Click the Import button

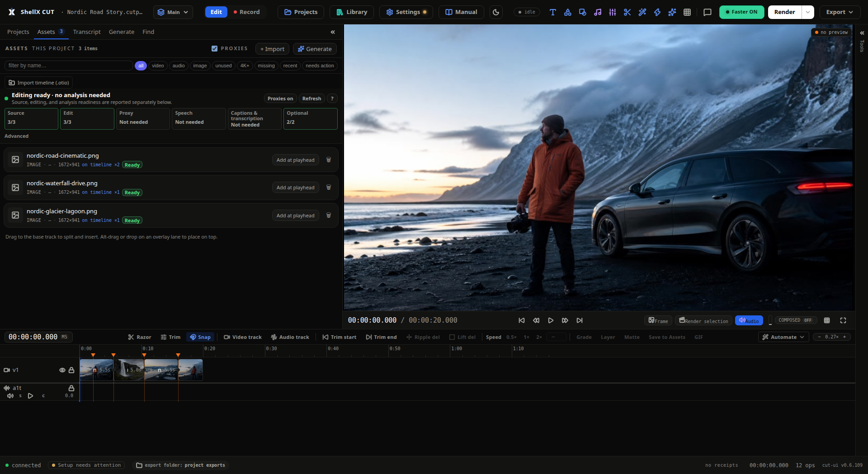272,49
